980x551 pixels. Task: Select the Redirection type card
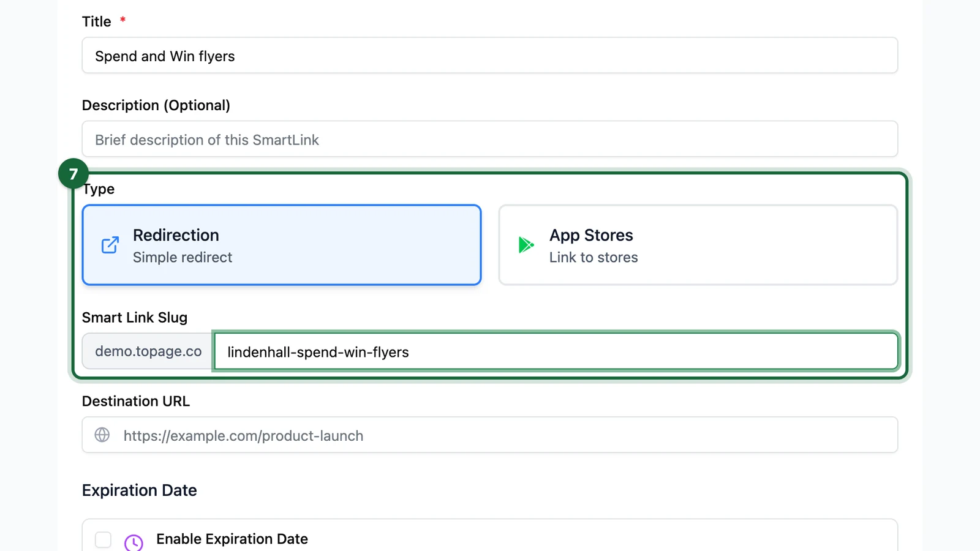pyautogui.click(x=282, y=245)
